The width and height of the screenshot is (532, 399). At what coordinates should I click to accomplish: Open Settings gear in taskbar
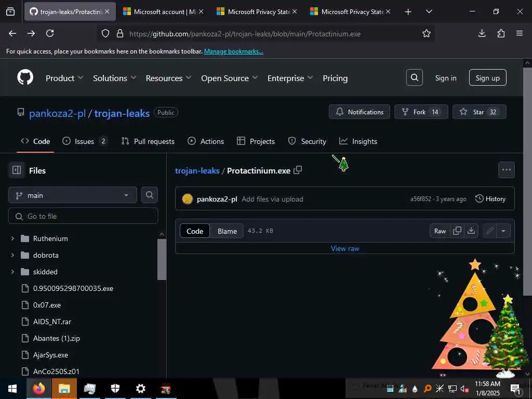click(140, 389)
